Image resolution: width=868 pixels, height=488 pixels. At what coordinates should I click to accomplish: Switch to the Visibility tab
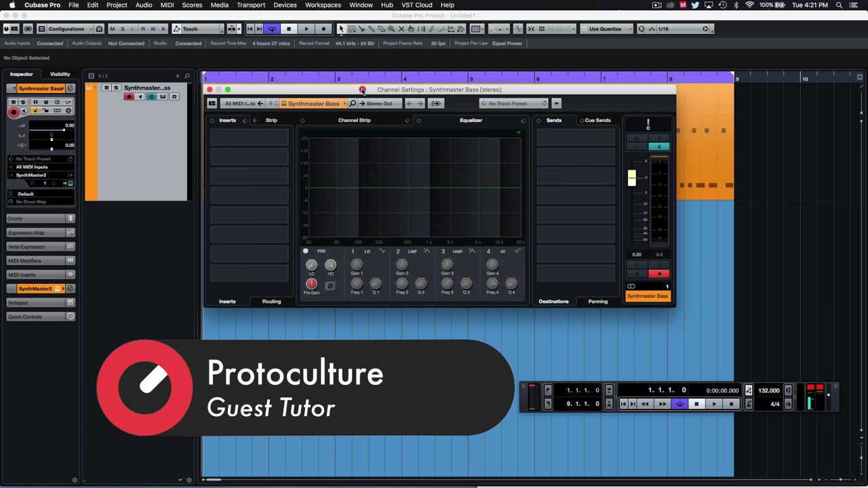(60, 74)
